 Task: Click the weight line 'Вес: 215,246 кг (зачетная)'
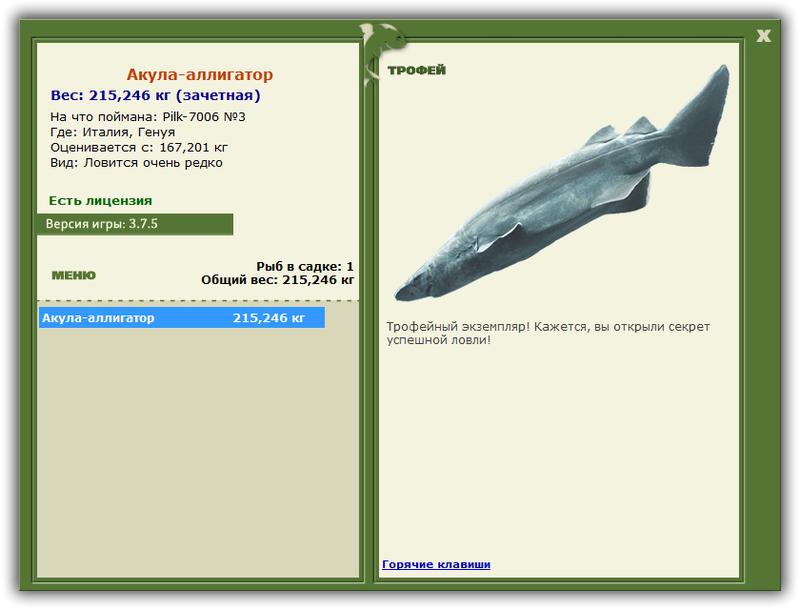tap(156, 95)
